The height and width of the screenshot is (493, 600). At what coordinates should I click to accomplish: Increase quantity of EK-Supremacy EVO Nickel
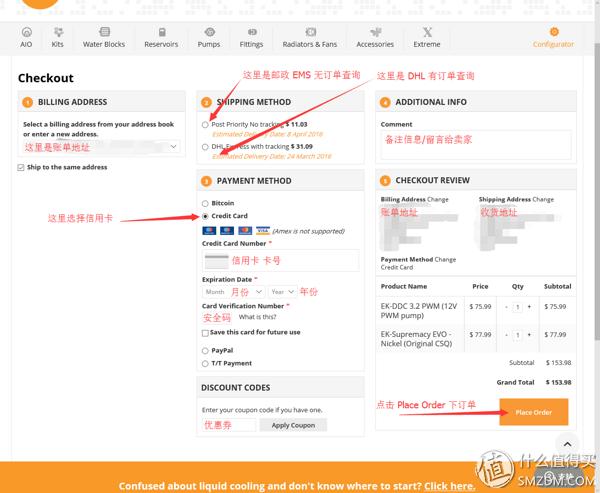530,335
